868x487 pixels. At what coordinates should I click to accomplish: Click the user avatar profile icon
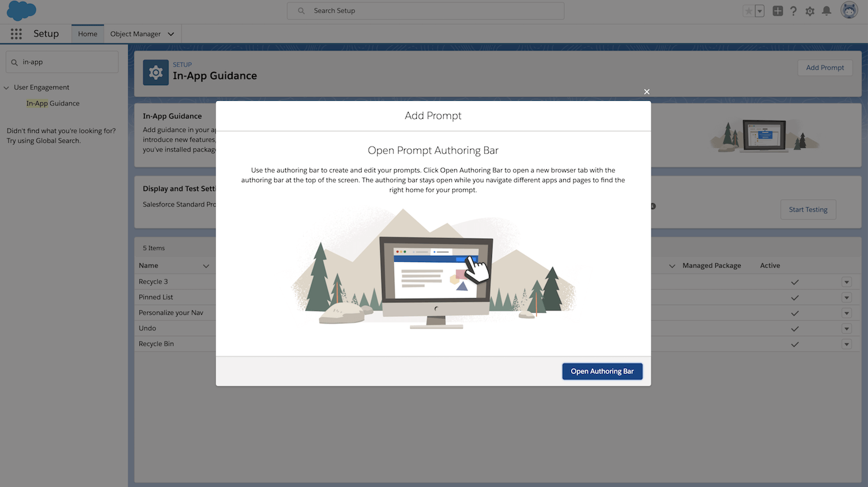pyautogui.click(x=849, y=10)
